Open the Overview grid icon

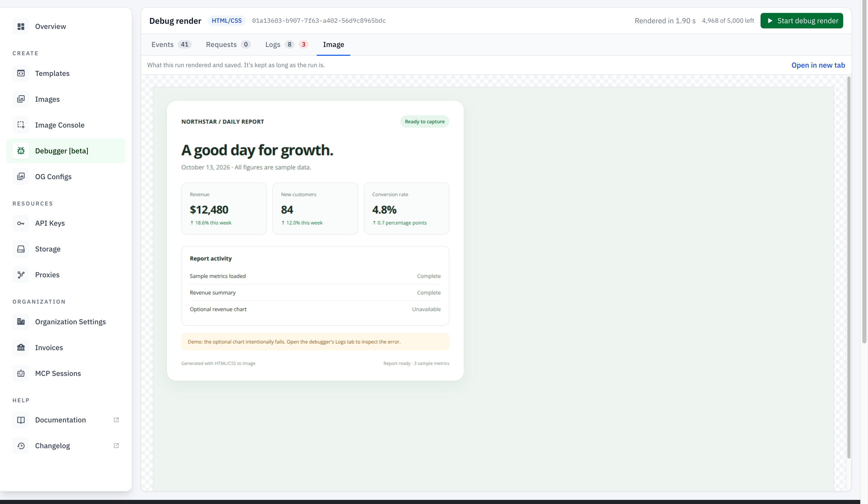pyautogui.click(x=21, y=27)
